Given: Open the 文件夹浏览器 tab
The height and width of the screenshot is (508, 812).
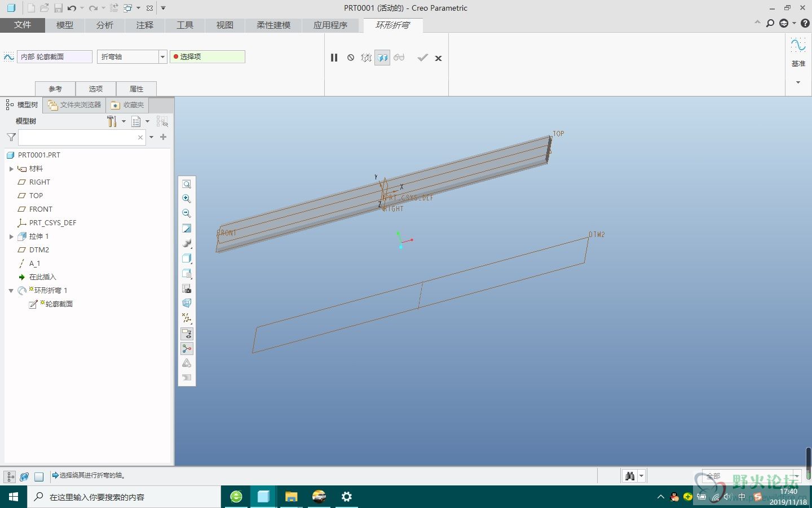Looking at the screenshot, I should [74, 105].
